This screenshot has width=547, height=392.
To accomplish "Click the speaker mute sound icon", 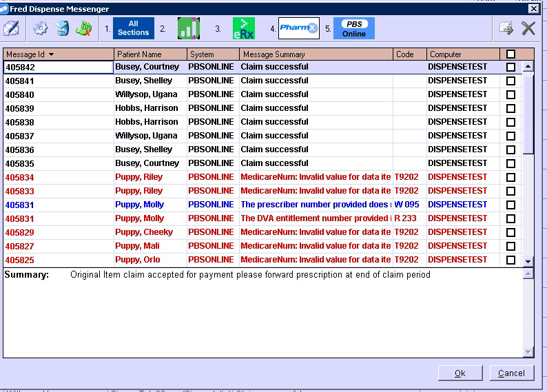I will (x=84, y=28).
